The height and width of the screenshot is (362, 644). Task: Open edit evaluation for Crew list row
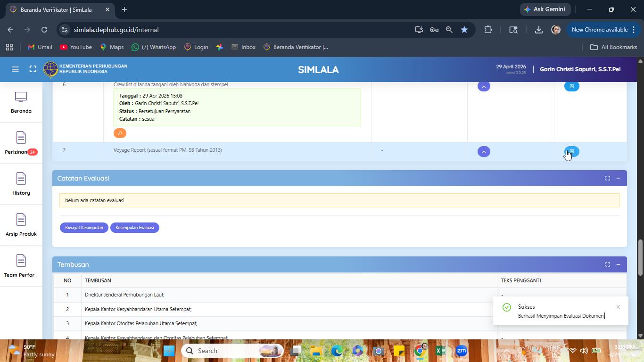(x=571, y=86)
